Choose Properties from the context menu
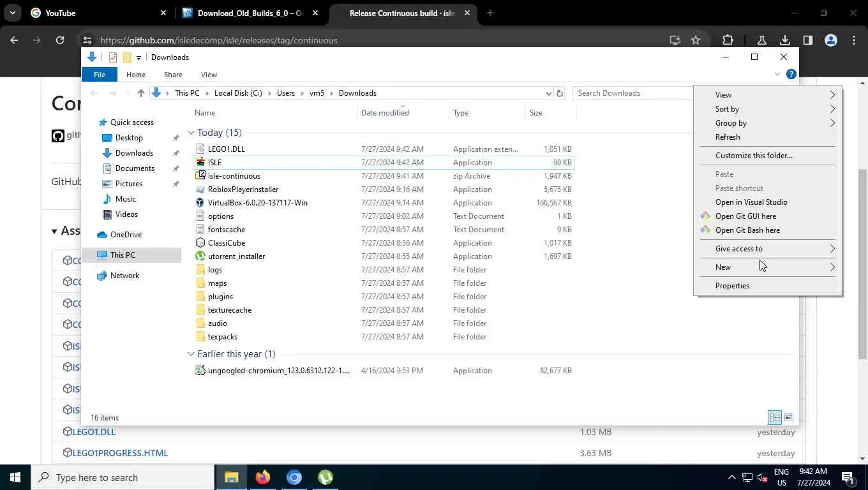868x490 pixels. [x=768, y=286]
